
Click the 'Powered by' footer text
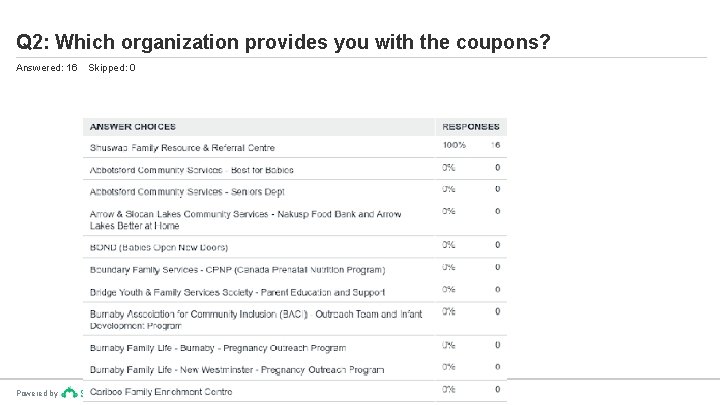tap(37, 394)
